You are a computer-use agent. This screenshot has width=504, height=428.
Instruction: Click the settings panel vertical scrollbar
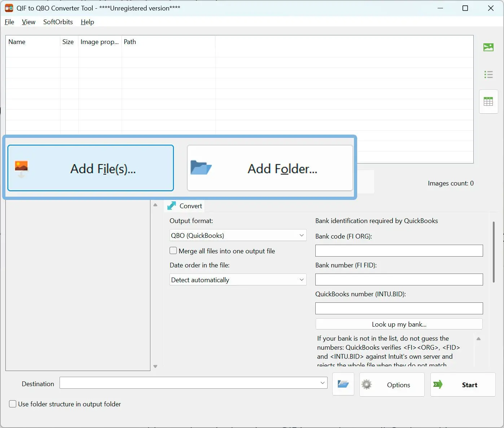pyautogui.click(x=494, y=252)
